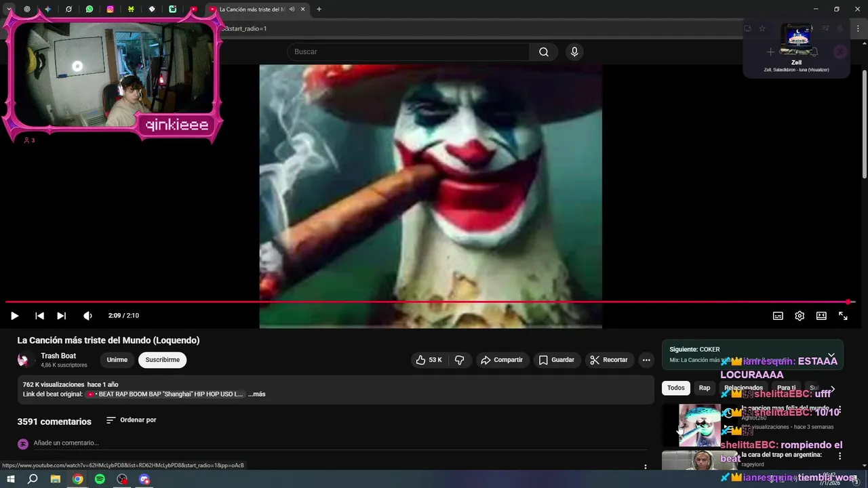This screenshot has width=868, height=488.
Task: Close the La Canción más triste tab
Action: pyautogui.click(x=302, y=9)
